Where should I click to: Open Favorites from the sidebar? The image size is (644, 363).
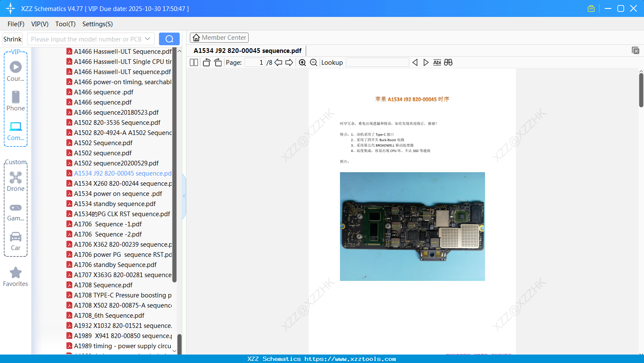click(16, 277)
